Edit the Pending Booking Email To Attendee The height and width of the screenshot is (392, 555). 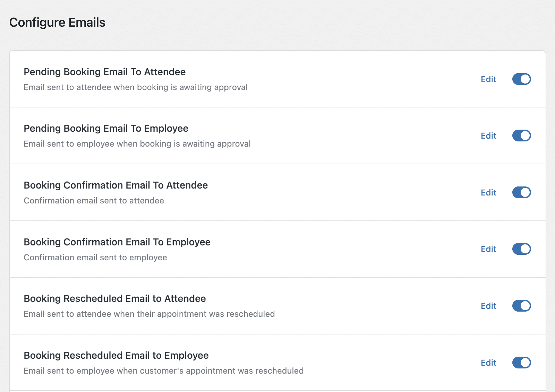(488, 79)
